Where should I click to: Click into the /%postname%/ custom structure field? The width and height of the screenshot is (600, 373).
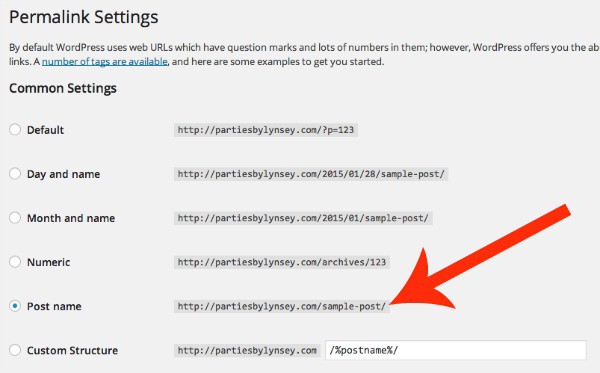point(456,350)
